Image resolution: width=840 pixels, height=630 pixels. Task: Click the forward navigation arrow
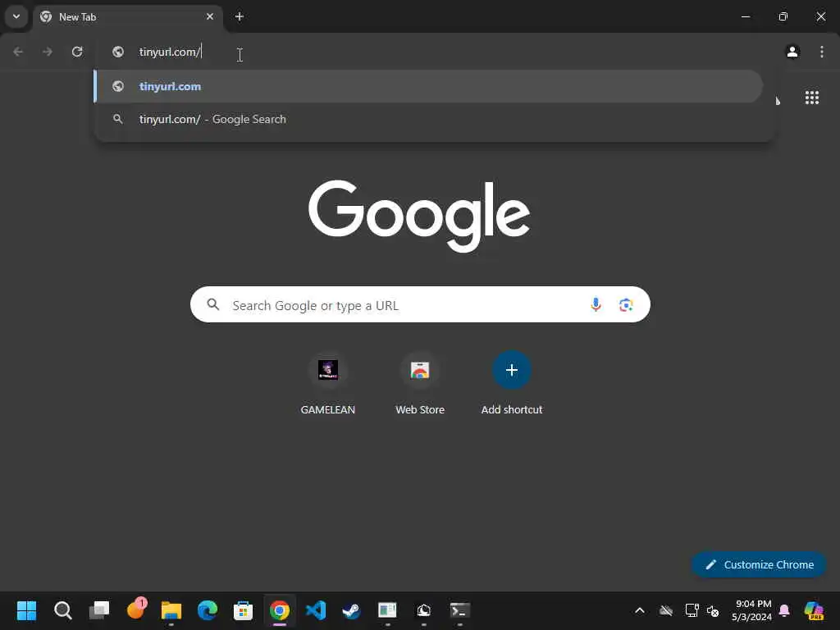48,52
